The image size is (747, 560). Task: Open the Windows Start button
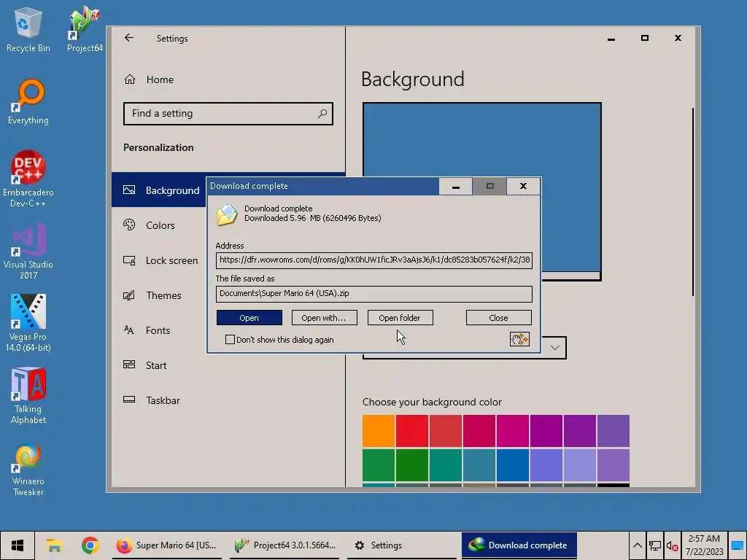[18, 545]
